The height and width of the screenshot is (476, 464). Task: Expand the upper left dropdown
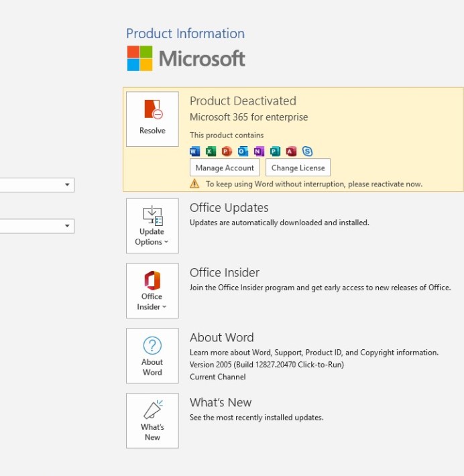tap(67, 184)
